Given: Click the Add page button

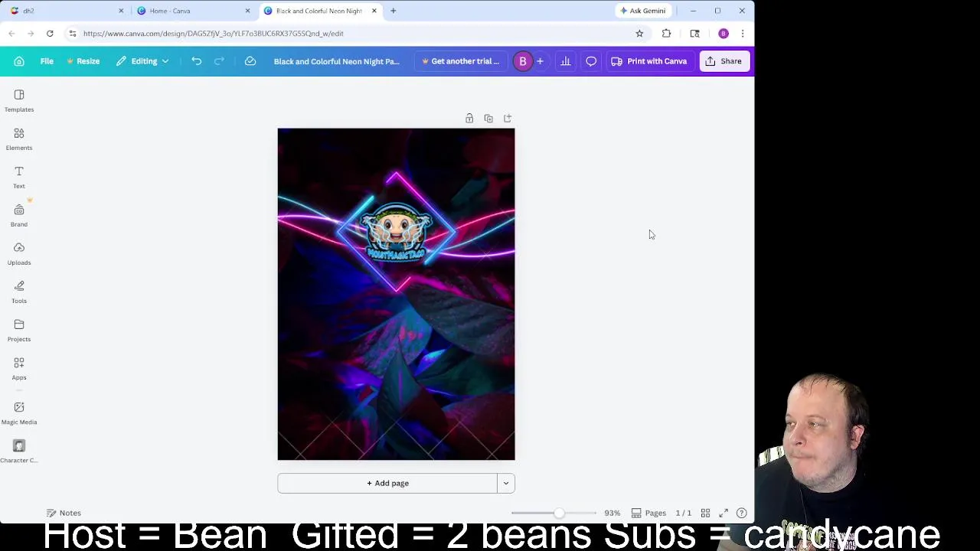Looking at the screenshot, I should coord(387,483).
